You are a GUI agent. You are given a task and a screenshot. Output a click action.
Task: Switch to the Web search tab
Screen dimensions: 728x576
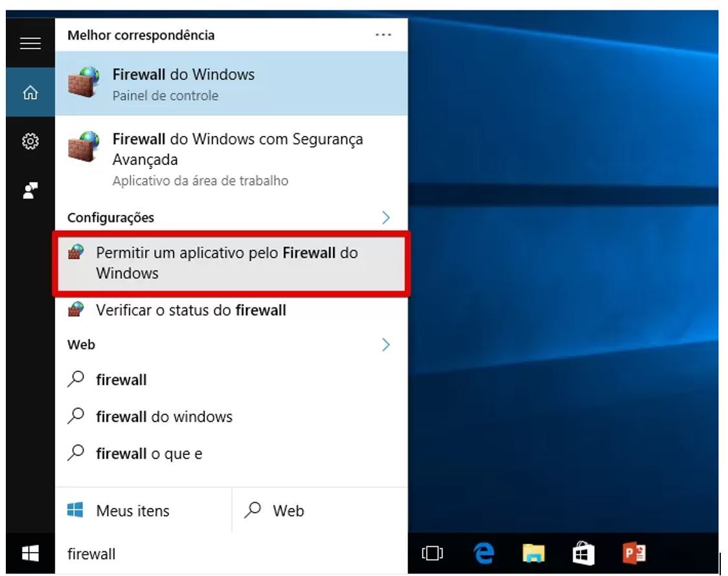319,511
